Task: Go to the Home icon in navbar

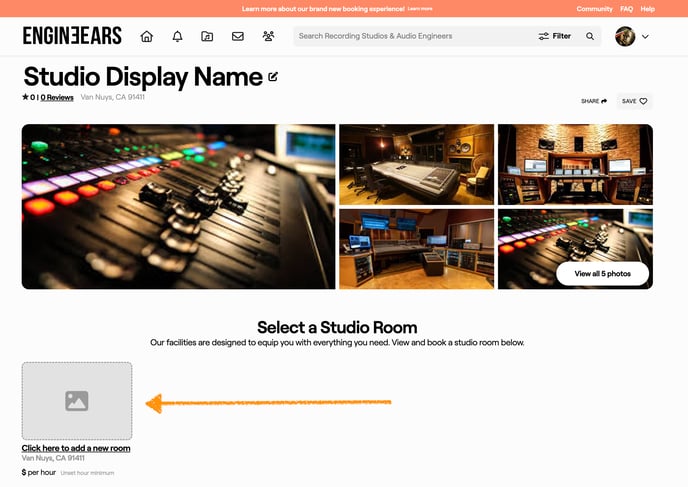Action: (x=147, y=36)
